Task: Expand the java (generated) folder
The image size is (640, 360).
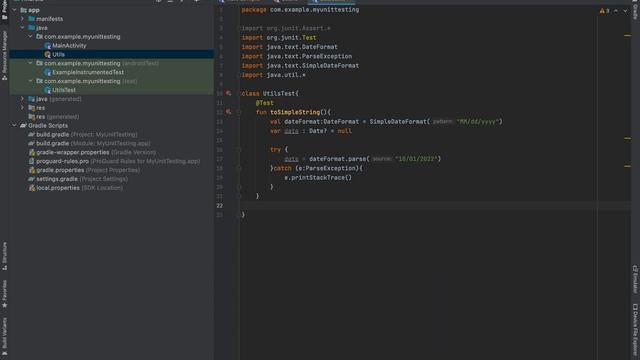Action: tap(23, 99)
